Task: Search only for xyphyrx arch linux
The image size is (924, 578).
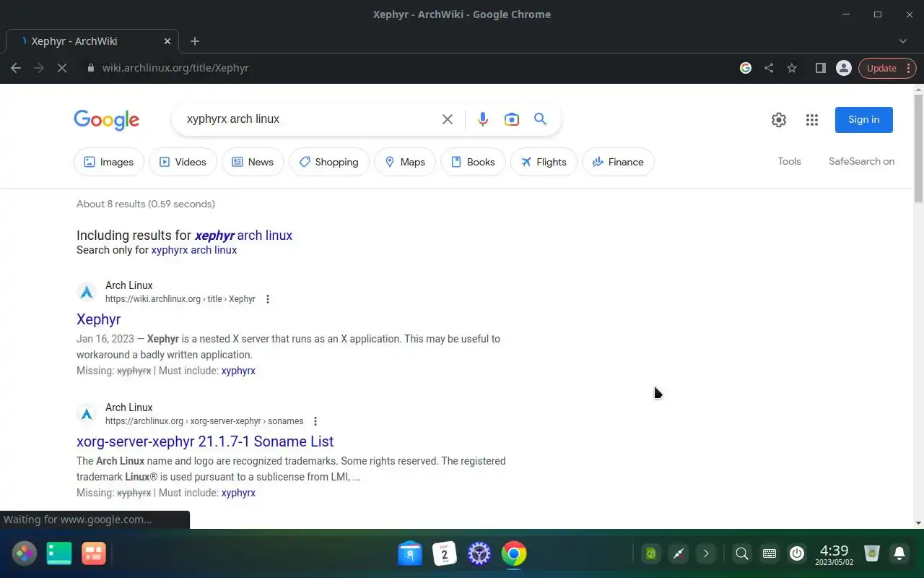Action: tap(194, 250)
